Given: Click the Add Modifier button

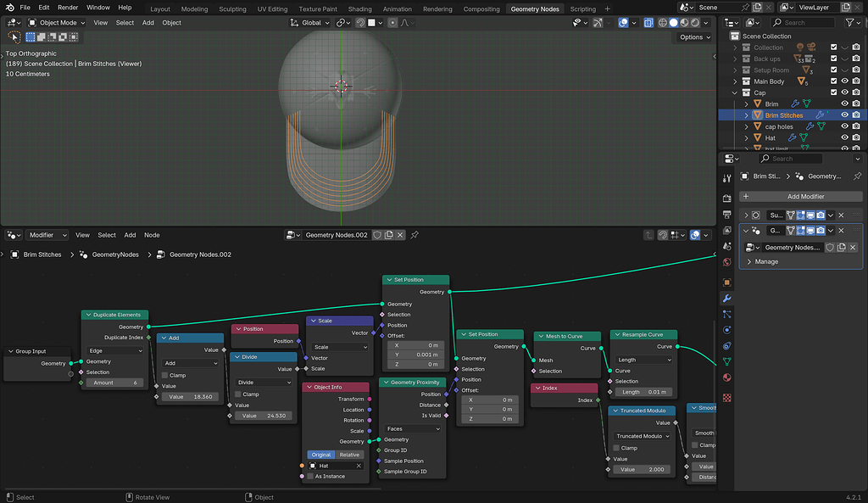Looking at the screenshot, I should pyautogui.click(x=803, y=196).
